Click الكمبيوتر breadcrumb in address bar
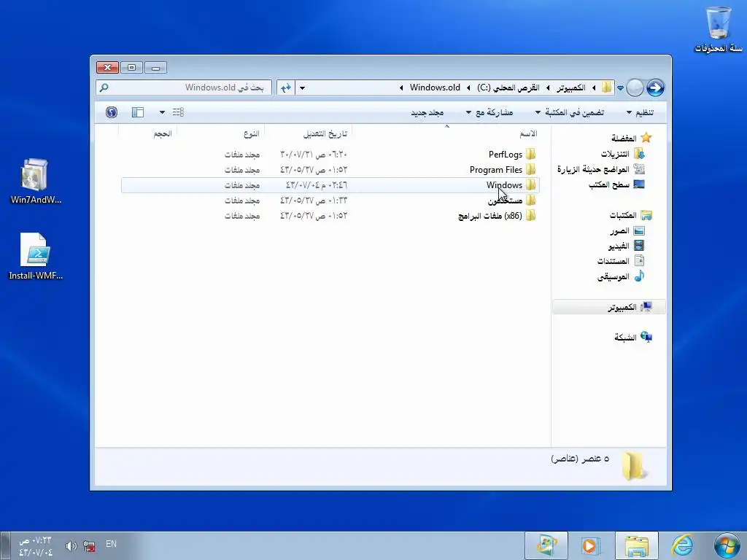The height and width of the screenshot is (560, 747). click(571, 87)
